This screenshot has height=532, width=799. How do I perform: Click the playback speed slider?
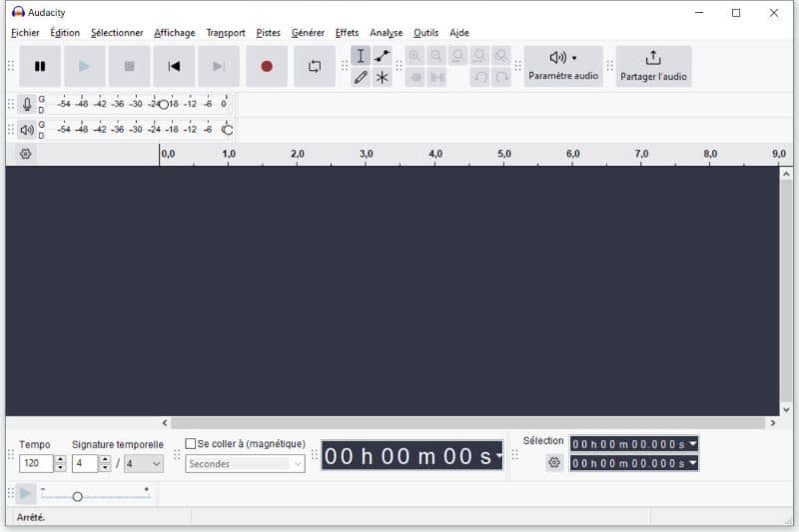77,496
